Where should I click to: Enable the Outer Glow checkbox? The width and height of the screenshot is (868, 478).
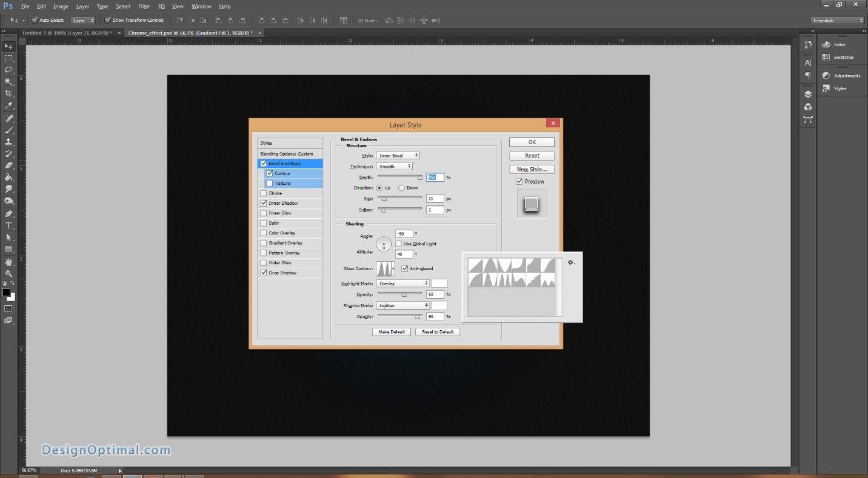click(x=264, y=263)
